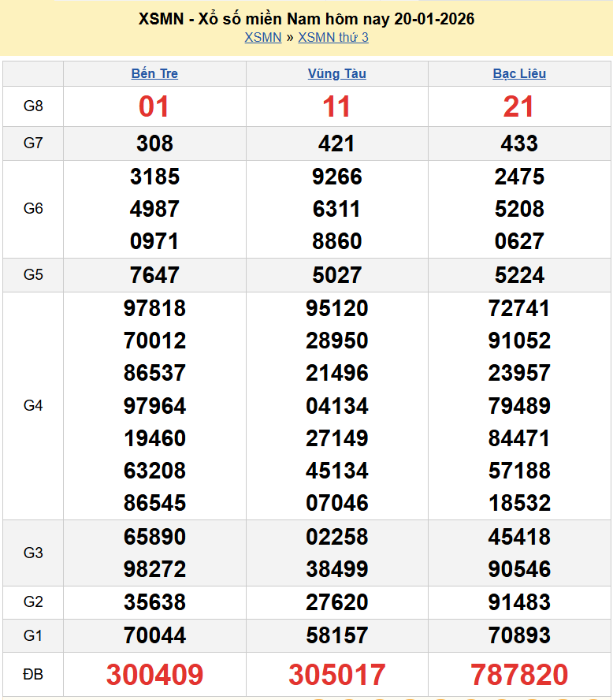
Task: Click the G8 result 11 for Vũng Tàu
Action: [336, 106]
